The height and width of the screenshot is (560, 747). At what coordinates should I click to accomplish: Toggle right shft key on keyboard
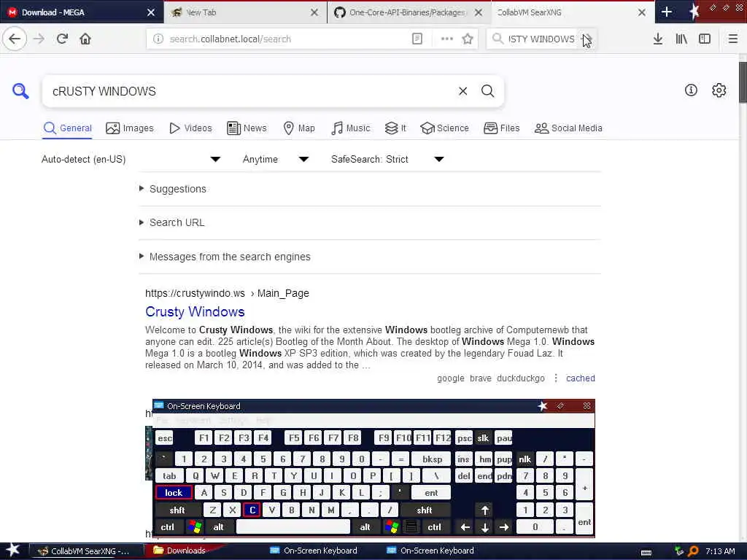point(425,510)
